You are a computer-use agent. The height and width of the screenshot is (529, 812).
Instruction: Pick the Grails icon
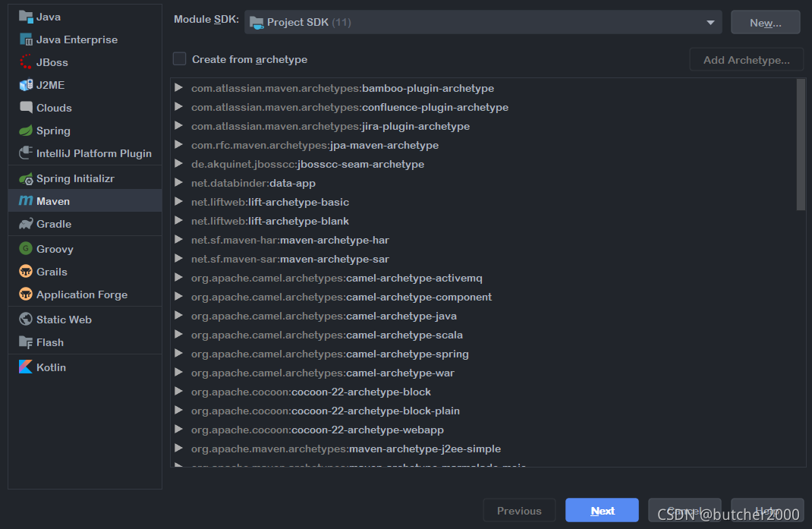[26, 272]
